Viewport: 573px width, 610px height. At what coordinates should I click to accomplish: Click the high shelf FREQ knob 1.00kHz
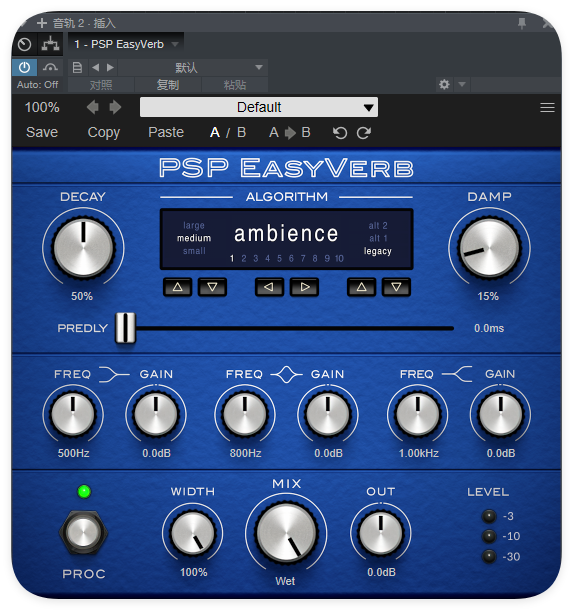point(418,413)
